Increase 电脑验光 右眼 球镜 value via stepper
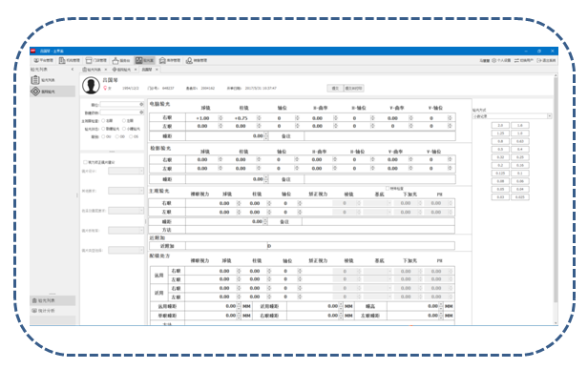Screen dimensions: 588x369 220,117
